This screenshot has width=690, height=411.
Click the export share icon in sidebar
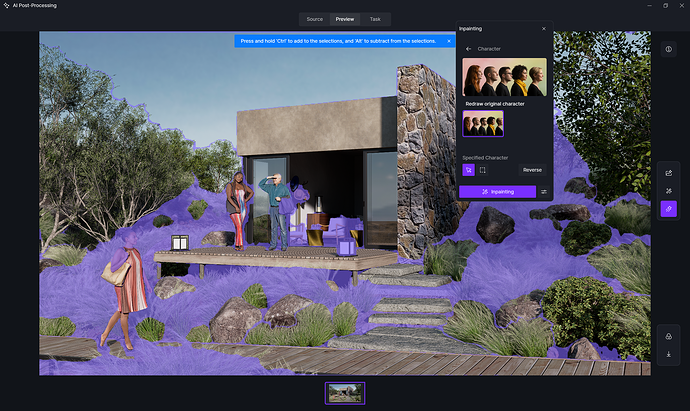click(668, 173)
